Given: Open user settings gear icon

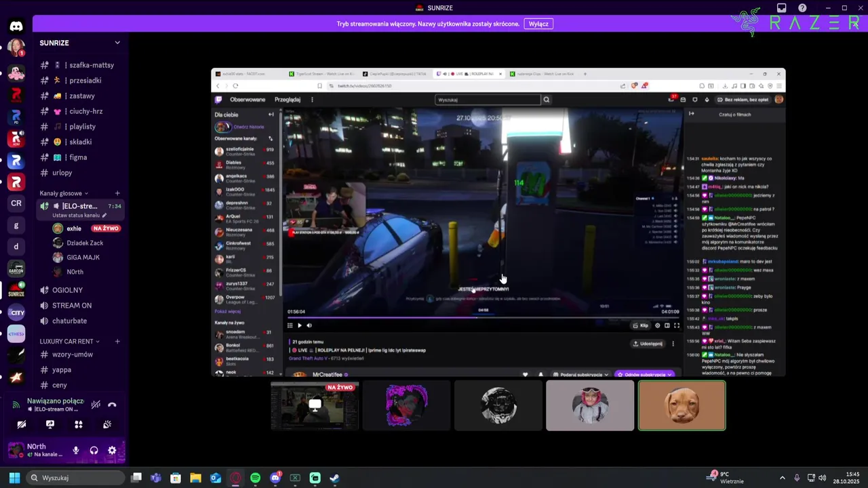Looking at the screenshot, I should [x=113, y=450].
